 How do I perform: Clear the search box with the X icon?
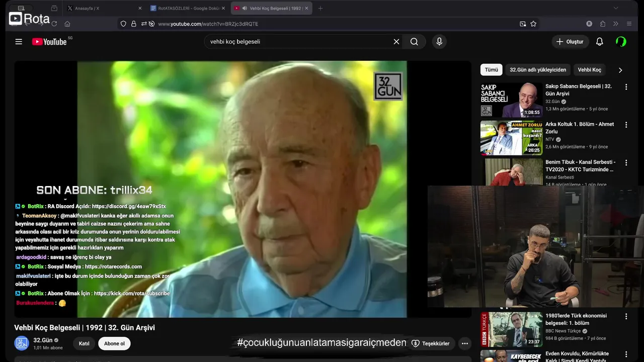pyautogui.click(x=396, y=42)
